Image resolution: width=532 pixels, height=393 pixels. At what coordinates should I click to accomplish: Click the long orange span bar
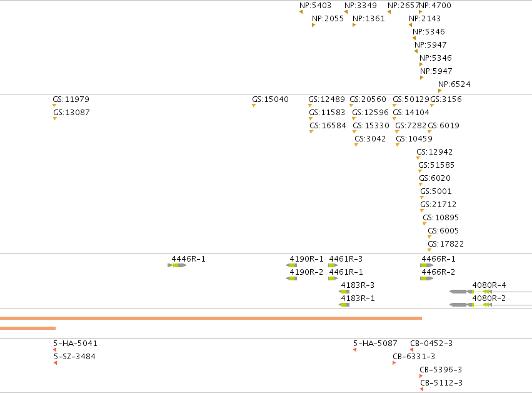[211, 319]
